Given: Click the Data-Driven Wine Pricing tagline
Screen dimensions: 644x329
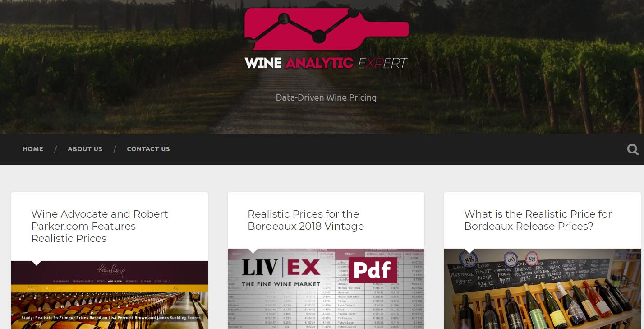Looking at the screenshot, I should [326, 97].
